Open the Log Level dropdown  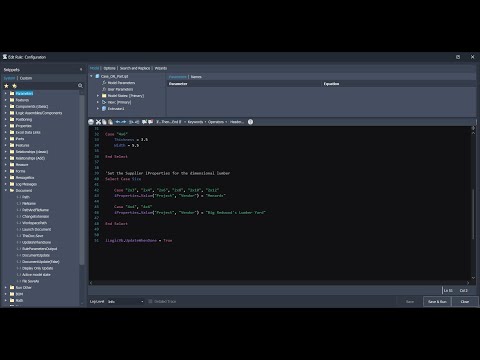coord(126,301)
